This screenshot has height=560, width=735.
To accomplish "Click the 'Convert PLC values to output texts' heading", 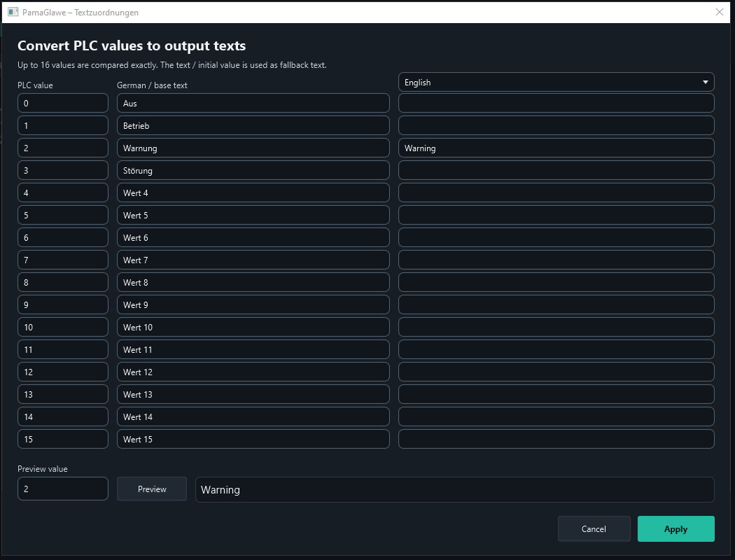I will pos(132,45).
